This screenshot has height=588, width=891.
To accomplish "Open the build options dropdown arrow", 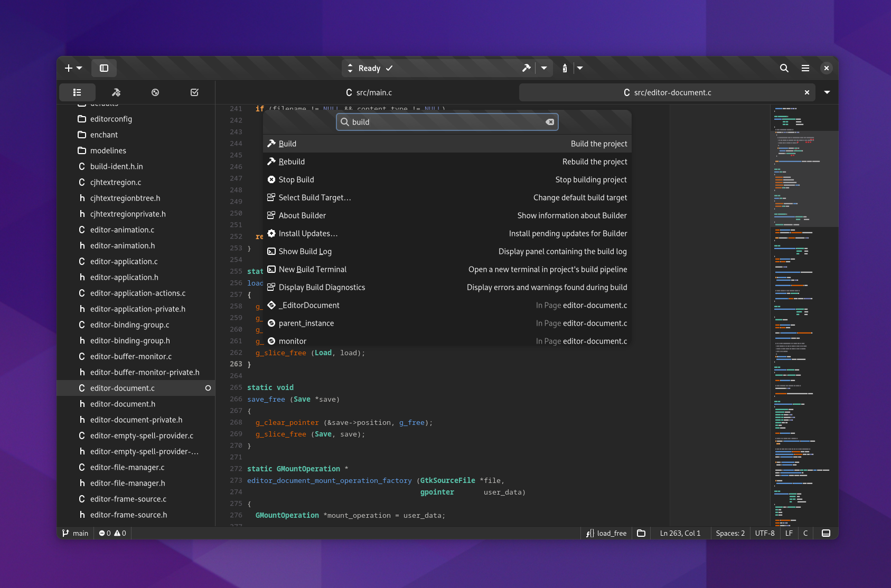I will [x=544, y=68].
